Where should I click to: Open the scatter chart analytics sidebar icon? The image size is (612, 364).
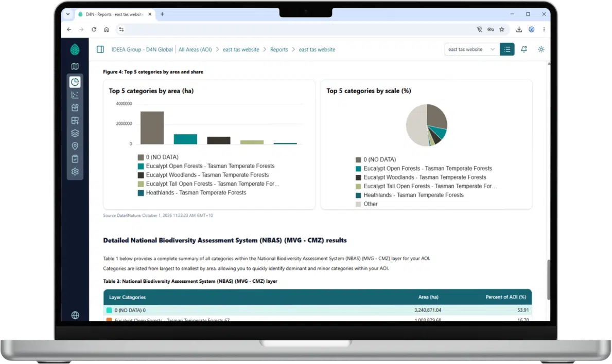[75, 95]
